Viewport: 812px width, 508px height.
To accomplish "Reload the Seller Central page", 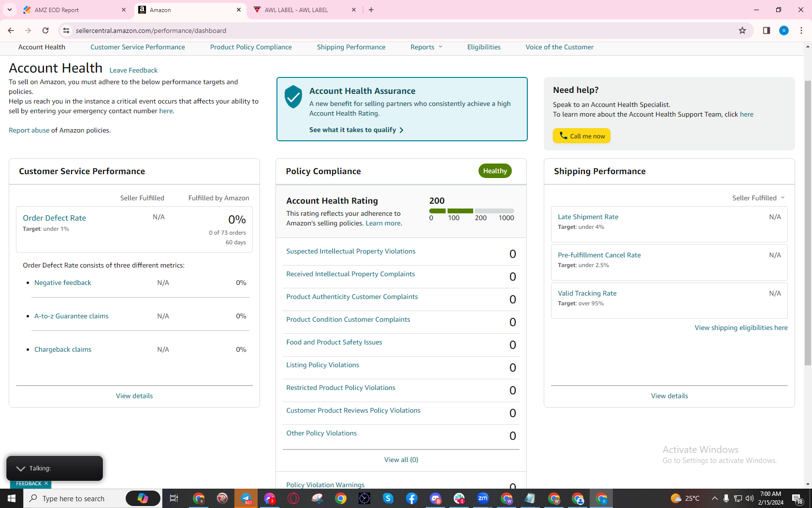I will 45,30.
